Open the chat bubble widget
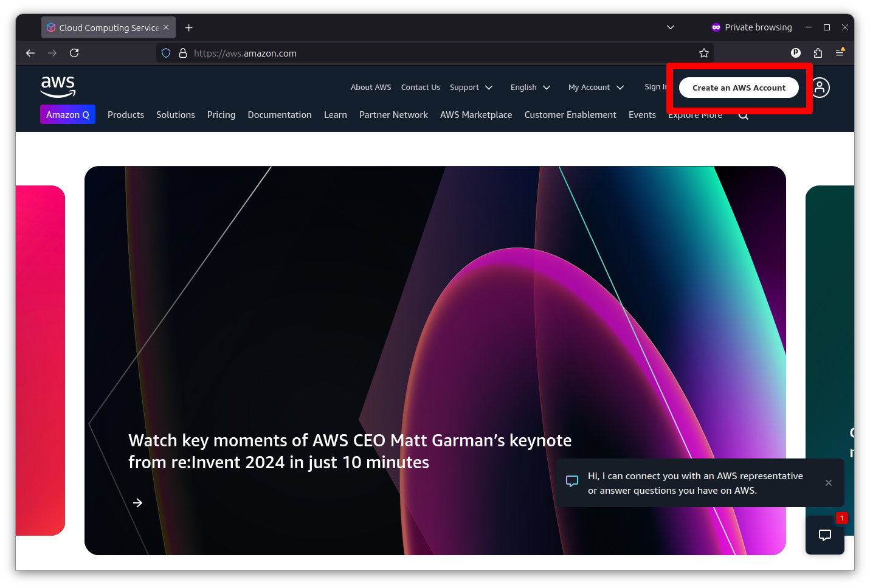This screenshot has height=588, width=870. click(824, 536)
